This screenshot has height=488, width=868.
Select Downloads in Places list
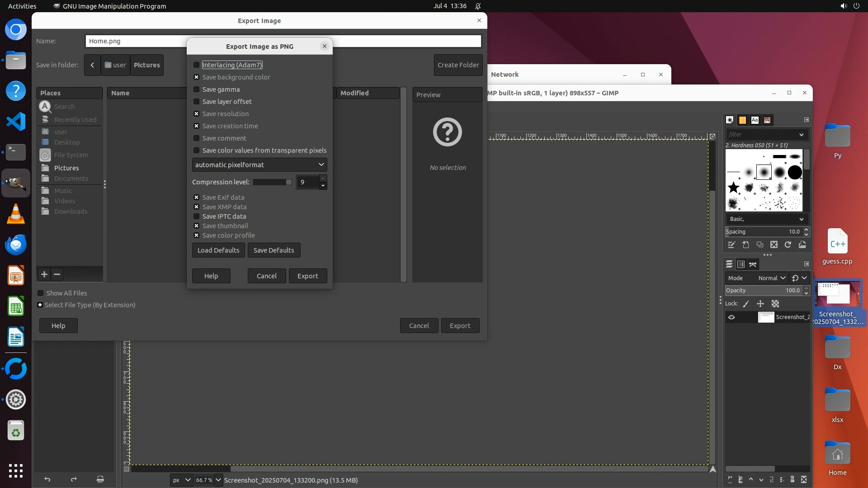[71, 211]
